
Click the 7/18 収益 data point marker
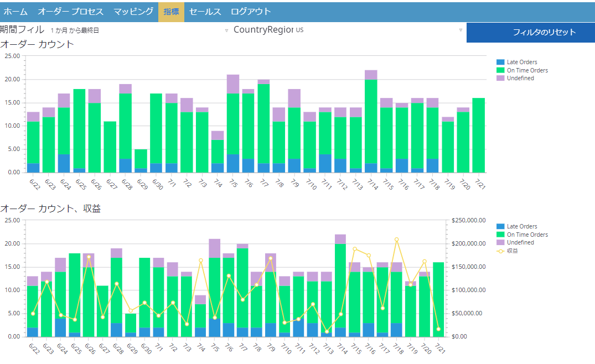click(397, 240)
